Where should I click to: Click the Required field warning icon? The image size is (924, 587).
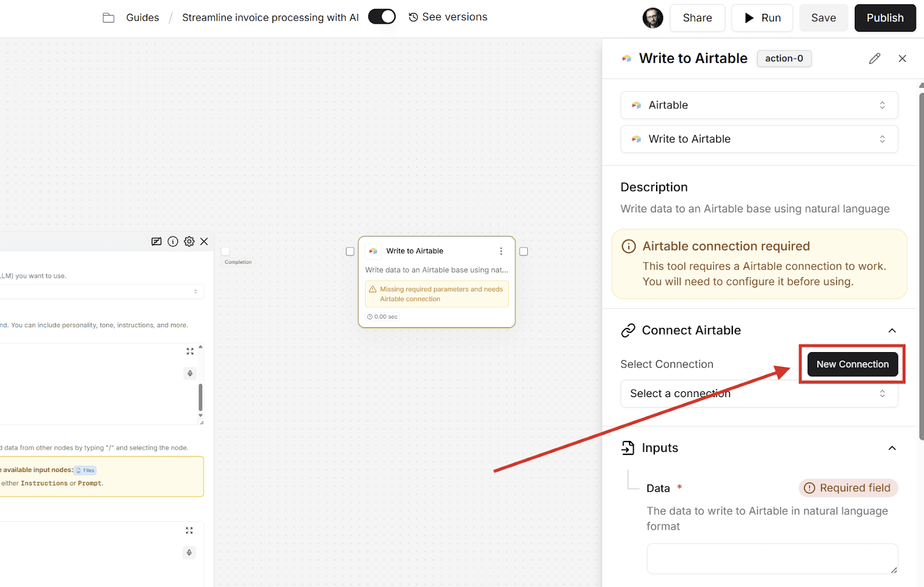[x=810, y=488]
